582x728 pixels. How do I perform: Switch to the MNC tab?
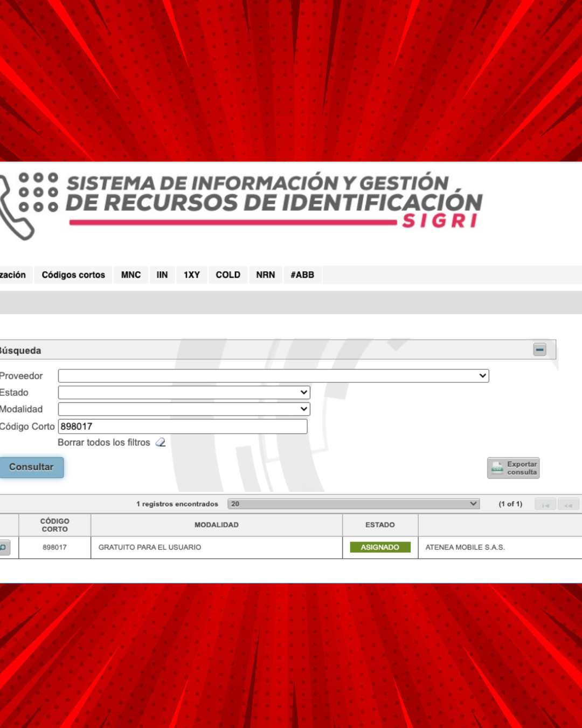[131, 274]
